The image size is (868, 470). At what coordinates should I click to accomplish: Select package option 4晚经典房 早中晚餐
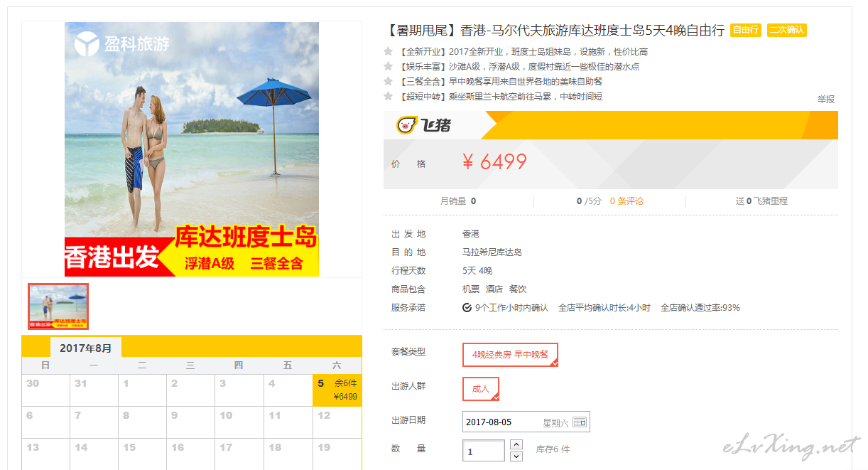point(510,355)
